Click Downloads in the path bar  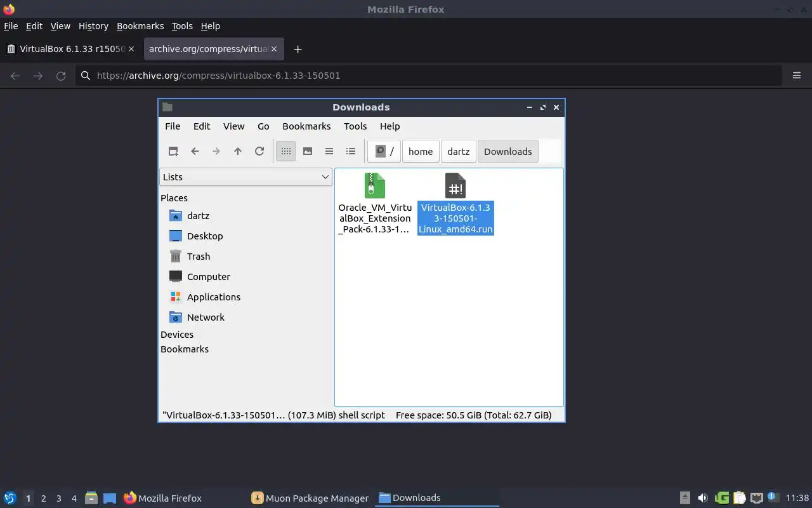coord(508,151)
